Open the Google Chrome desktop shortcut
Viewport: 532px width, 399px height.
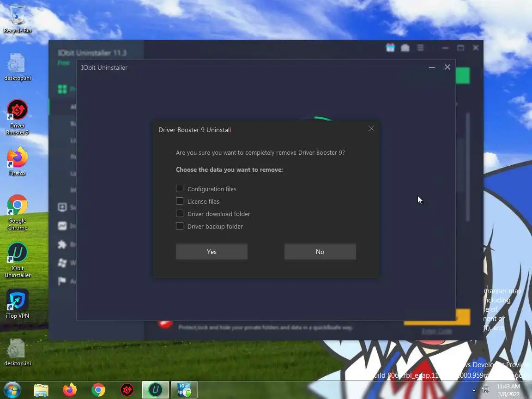pyautogui.click(x=17, y=212)
